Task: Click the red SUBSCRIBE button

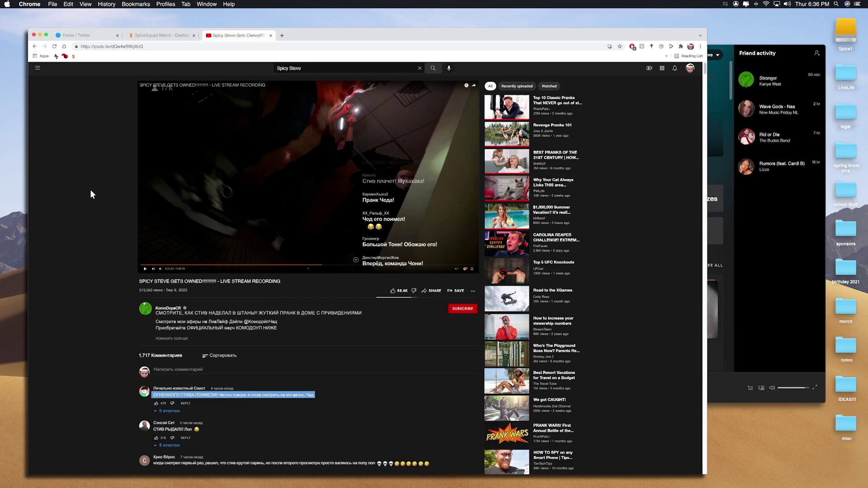Action: (462, 309)
